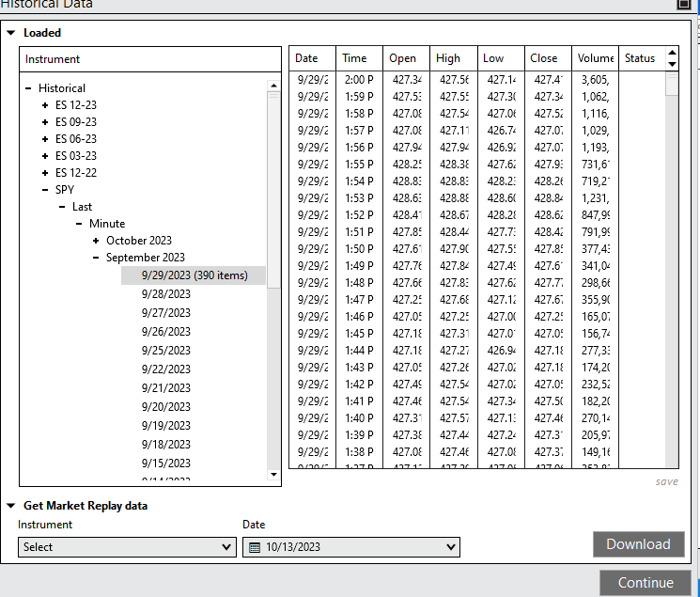
Task: Sort by the Close column header
Action: pyautogui.click(x=548, y=58)
